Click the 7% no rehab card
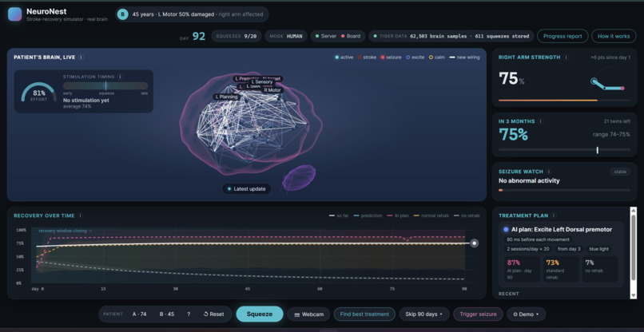The height and width of the screenshot is (332, 644). coord(599,269)
